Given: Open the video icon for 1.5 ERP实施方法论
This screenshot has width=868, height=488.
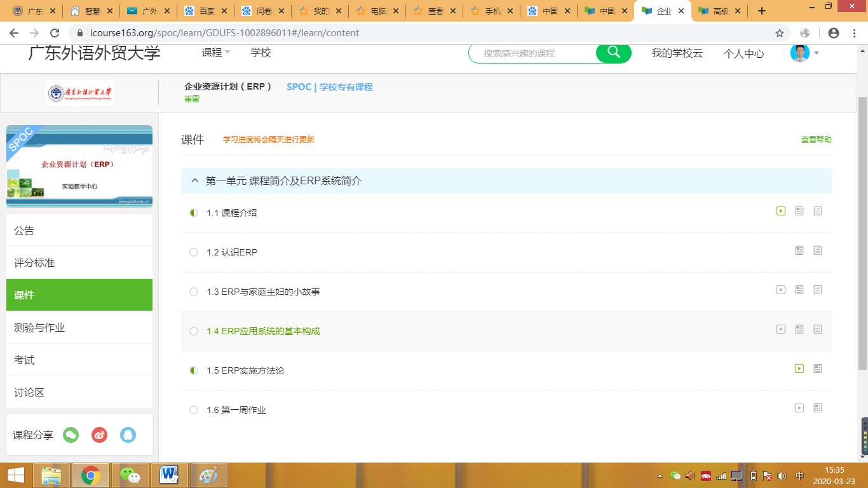Looking at the screenshot, I should pyautogui.click(x=799, y=369).
